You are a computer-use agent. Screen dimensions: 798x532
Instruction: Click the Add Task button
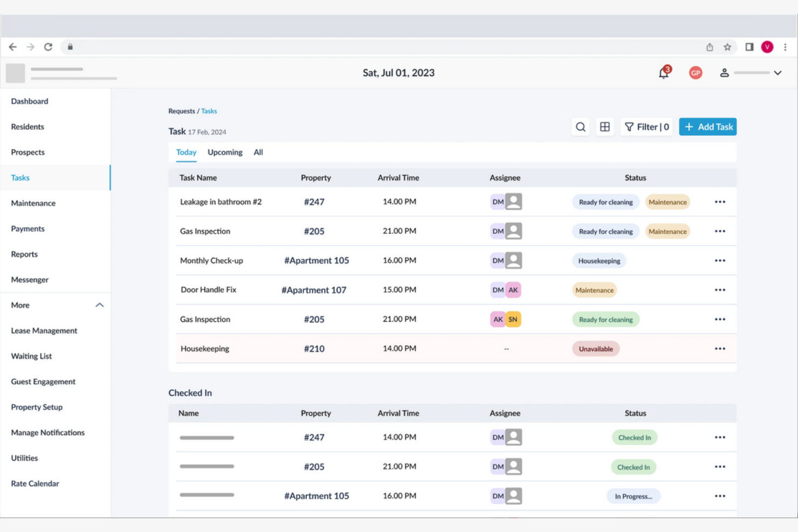click(707, 127)
